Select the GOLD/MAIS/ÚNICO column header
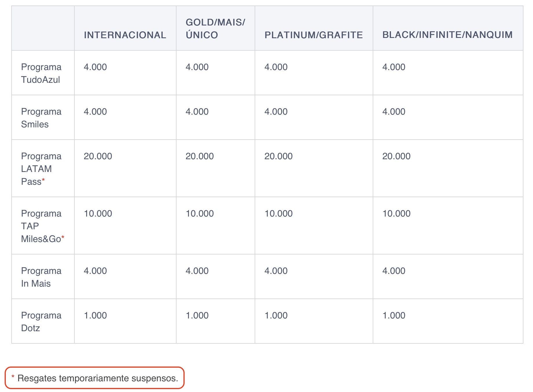Image resolution: width=533 pixels, height=392 pixels. 215,29
